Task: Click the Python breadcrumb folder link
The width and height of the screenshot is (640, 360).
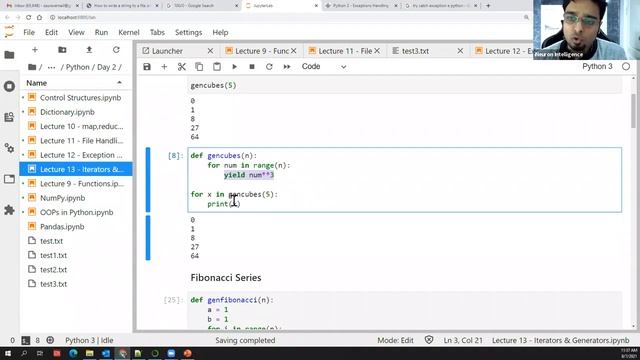Action: tap(78, 67)
